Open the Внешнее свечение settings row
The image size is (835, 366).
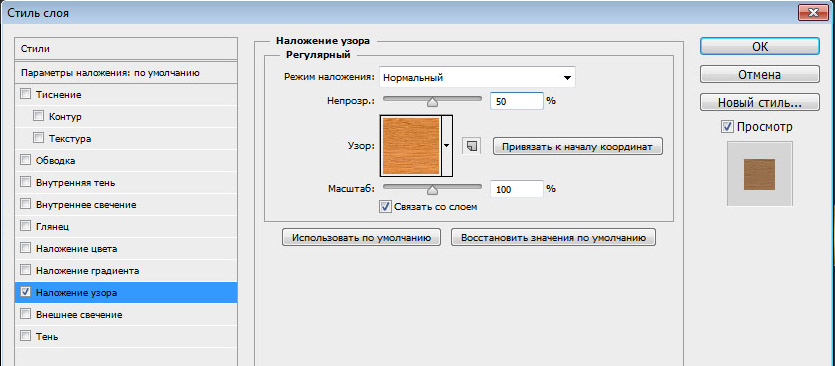(x=126, y=314)
